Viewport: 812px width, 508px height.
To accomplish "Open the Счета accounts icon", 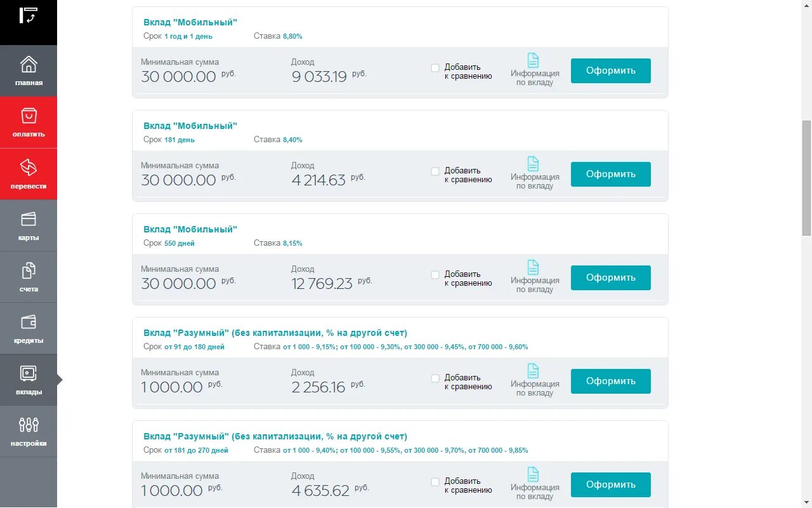I will (x=29, y=271).
